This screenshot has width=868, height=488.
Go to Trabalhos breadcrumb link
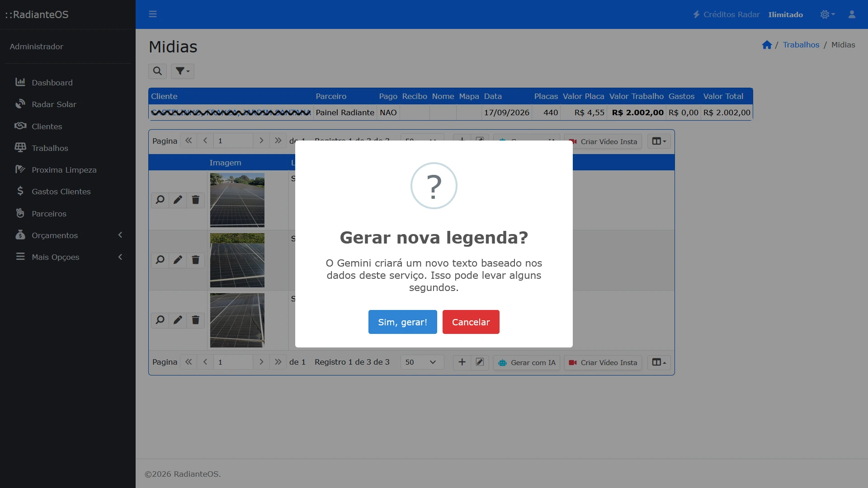tap(801, 45)
